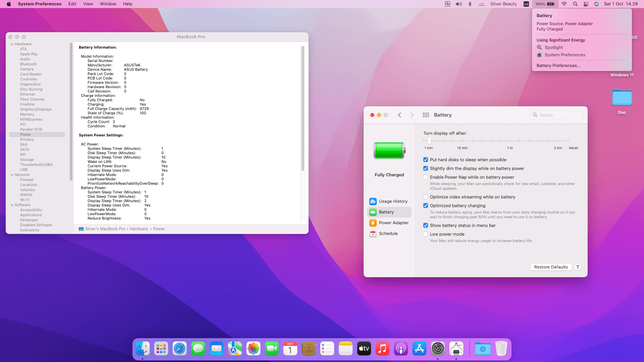Open Notes app in the Dock
This screenshot has width=644, height=362.
click(346, 349)
